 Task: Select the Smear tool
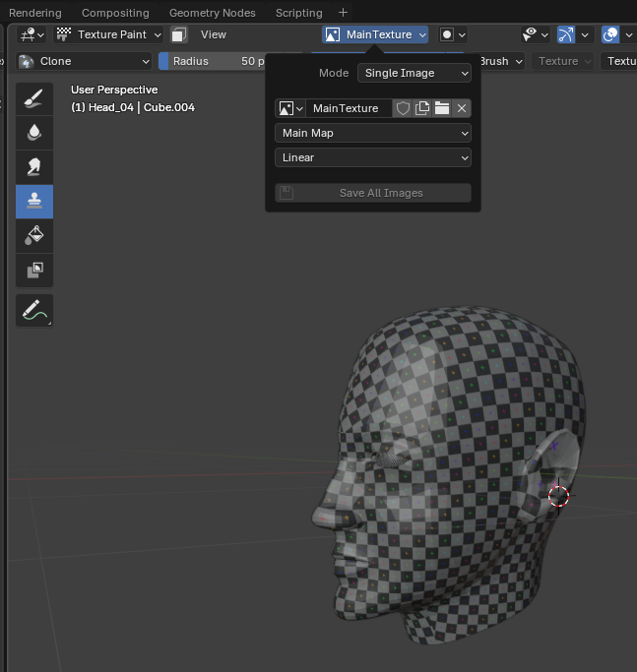[34, 166]
